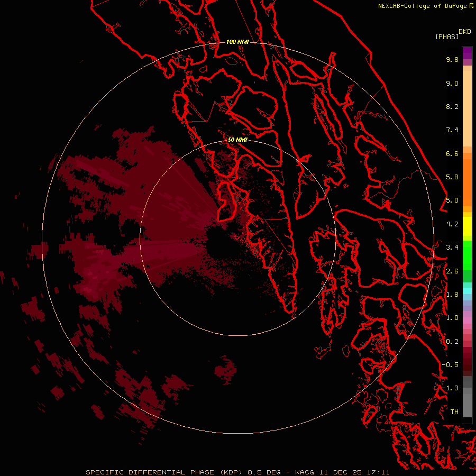Viewport: 476px width, 476px height.
Task: Click the KACG radar site identifier in the caption
Action: 305,472
